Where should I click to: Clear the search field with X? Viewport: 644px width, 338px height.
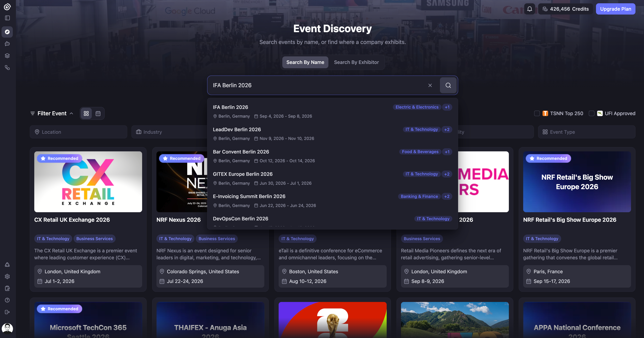point(430,85)
